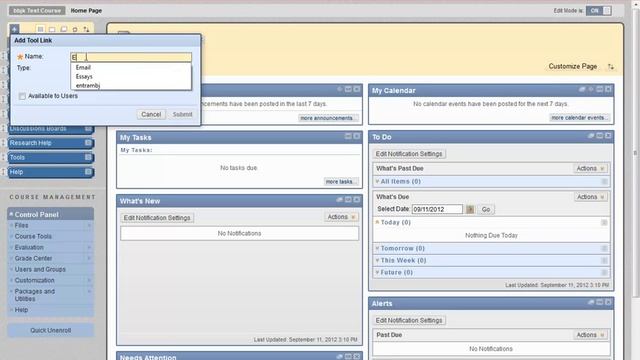This screenshot has width=640, height=360.
Task: Open the Help menu item options icon
Action: coord(88,172)
